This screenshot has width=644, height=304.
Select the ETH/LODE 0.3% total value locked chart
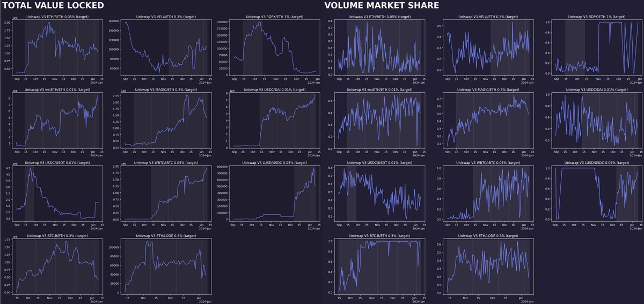tap(166, 266)
